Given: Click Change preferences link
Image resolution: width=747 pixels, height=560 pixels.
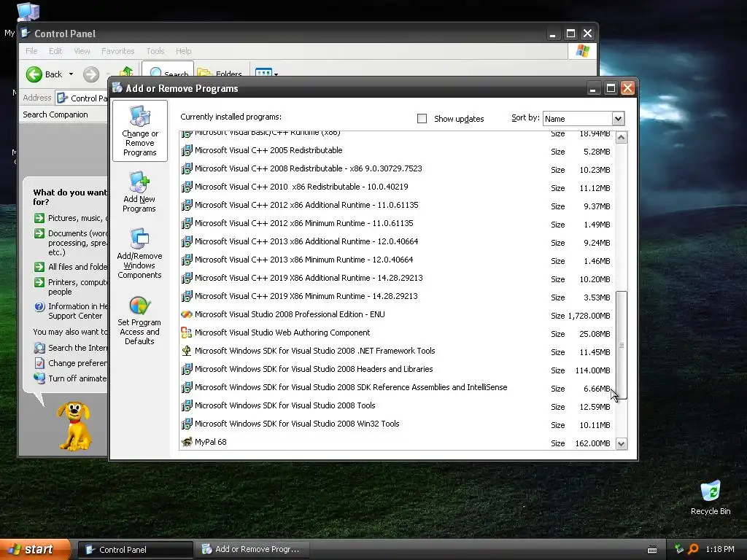Looking at the screenshot, I should (x=71, y=363).
